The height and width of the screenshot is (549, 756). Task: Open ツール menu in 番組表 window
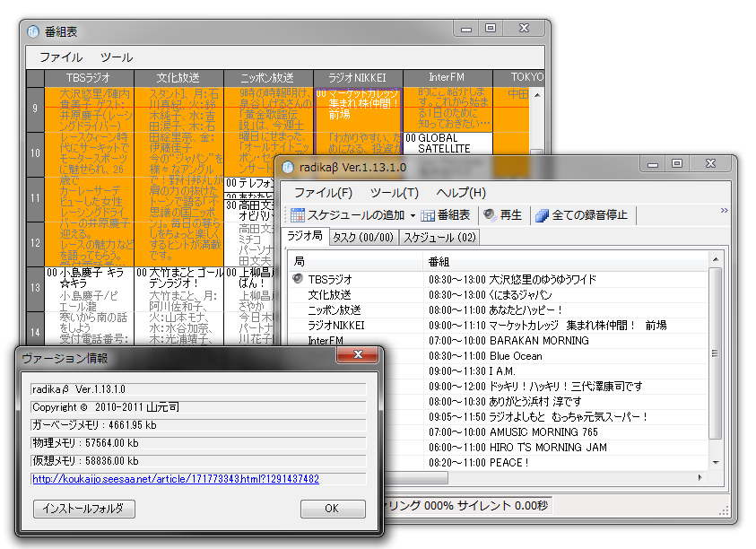[x=117, y=57]
